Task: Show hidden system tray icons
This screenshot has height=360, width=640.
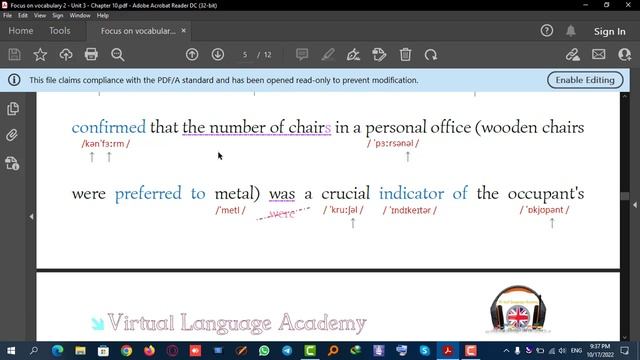Action: tap(506, 351)
